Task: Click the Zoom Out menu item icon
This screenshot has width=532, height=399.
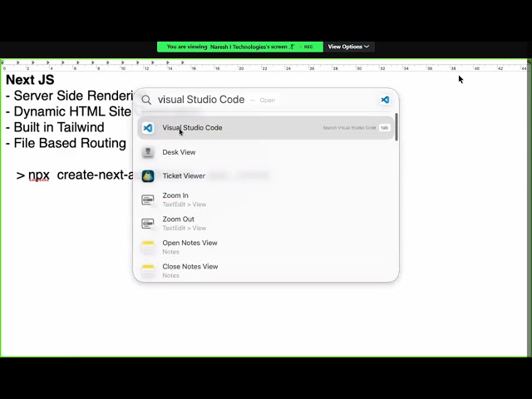Action: coord(148,224)
